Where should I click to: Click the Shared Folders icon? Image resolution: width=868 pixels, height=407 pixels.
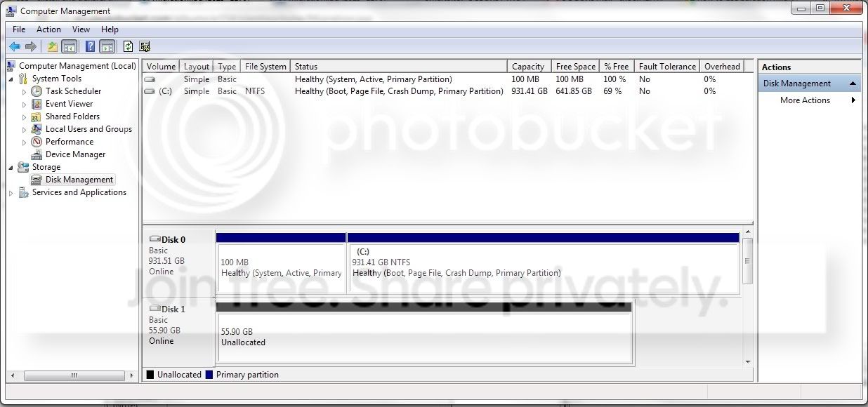37,116
